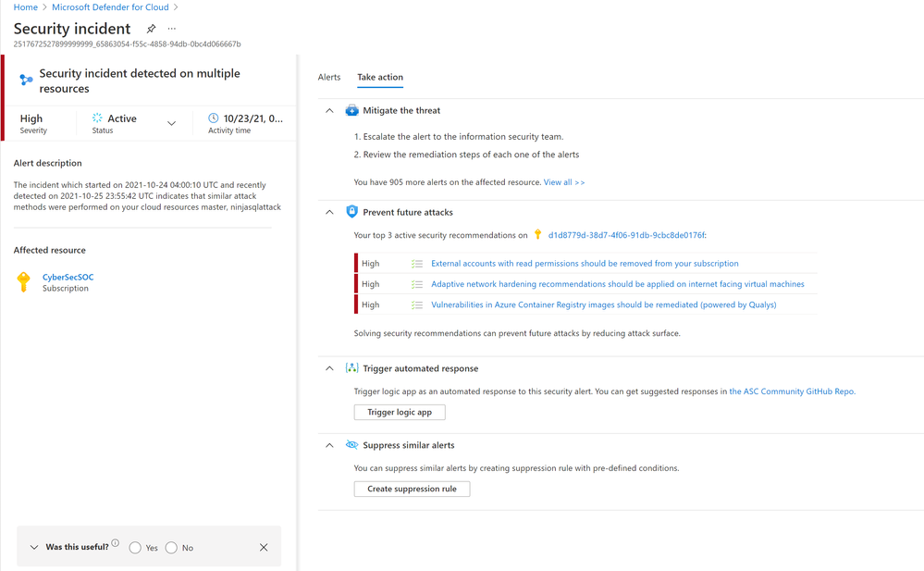This screenshot has height=571, width=924.
Task: Click Create suppression rule button
Action: pyautogui.click(x=412, y=489)
